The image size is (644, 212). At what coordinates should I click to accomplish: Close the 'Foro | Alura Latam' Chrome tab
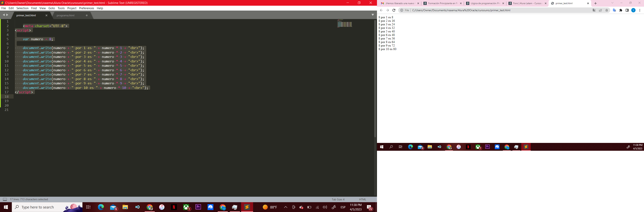[x=545, y=3]
